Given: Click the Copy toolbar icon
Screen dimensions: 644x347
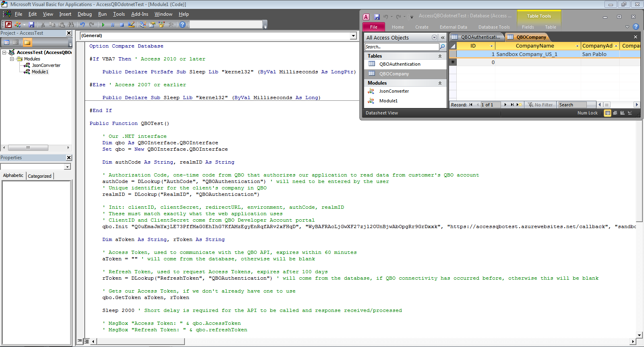Looking at the screenshot, I should tap(52, 25).
